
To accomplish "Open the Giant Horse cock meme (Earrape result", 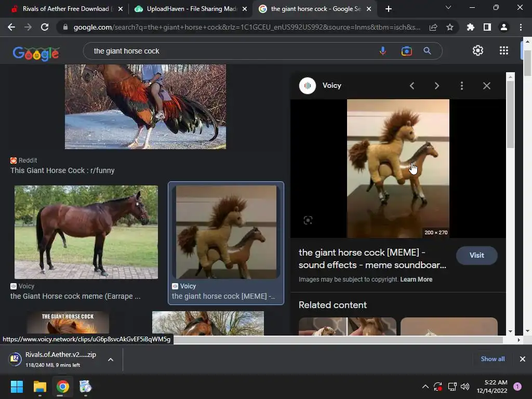I will coord(75,296).
